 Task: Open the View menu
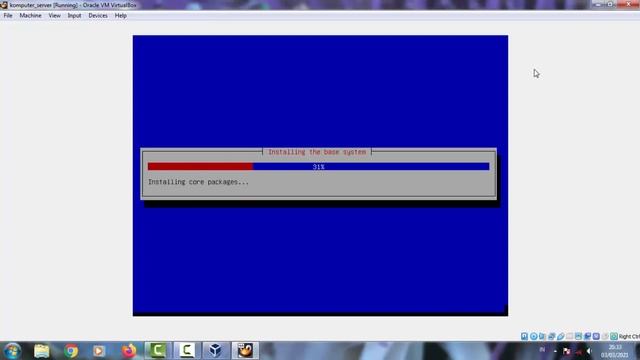[x=54, y=16]
